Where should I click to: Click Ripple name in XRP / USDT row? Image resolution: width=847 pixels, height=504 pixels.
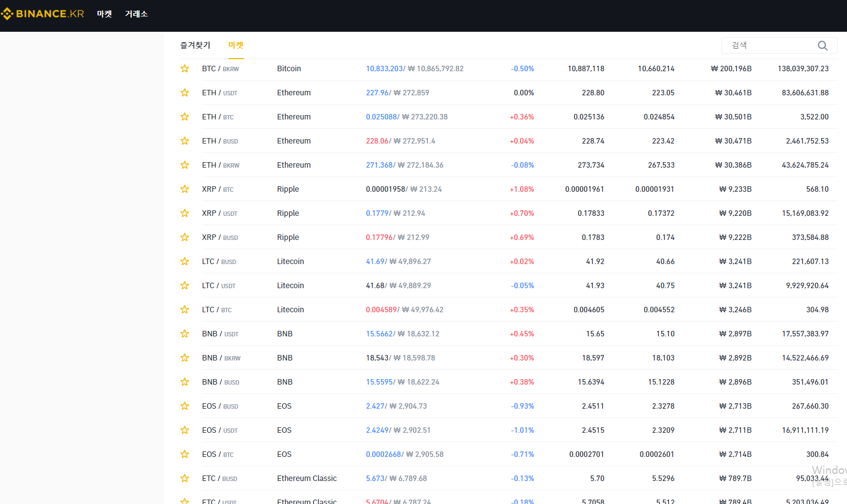(x=288, y=213)
